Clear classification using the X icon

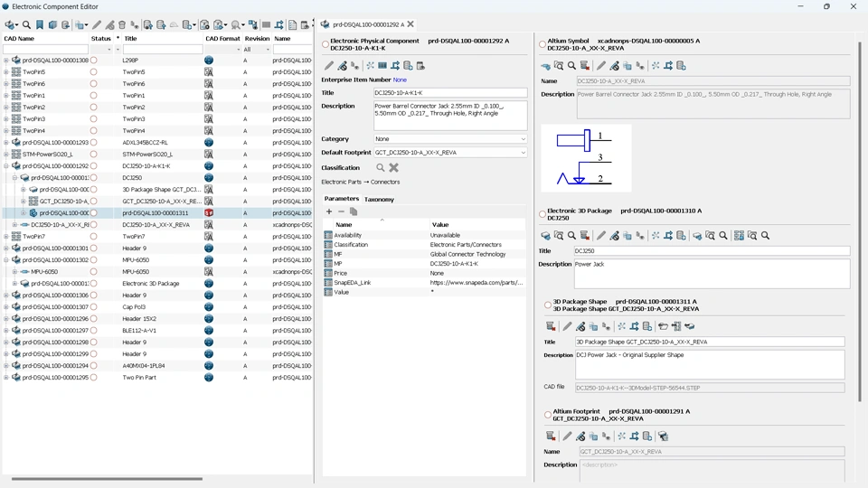pyautogui.click(x=393, y=168)
